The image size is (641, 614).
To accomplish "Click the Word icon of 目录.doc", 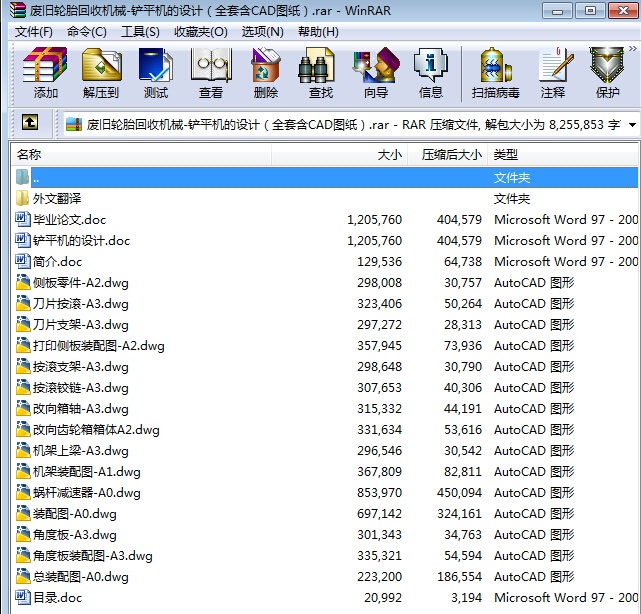I will (x=22, y=597).
